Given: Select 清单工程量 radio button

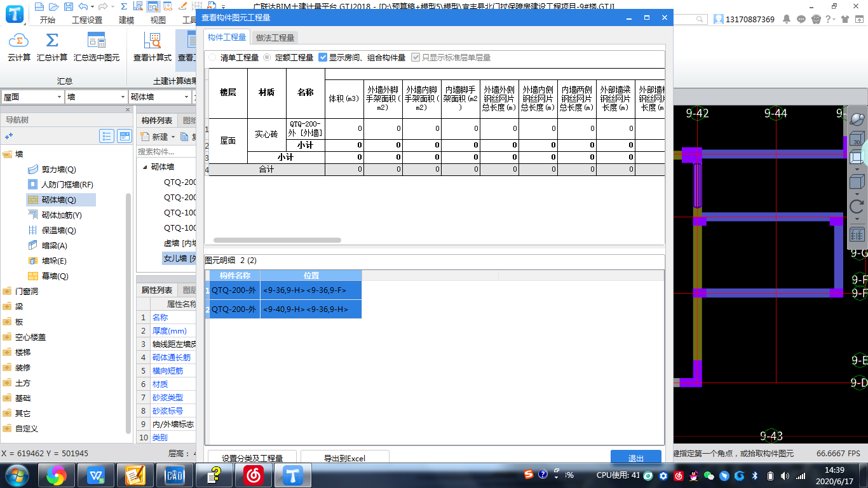Looking at the screenshot, I should pyautogui.click(x=212, y=57).
